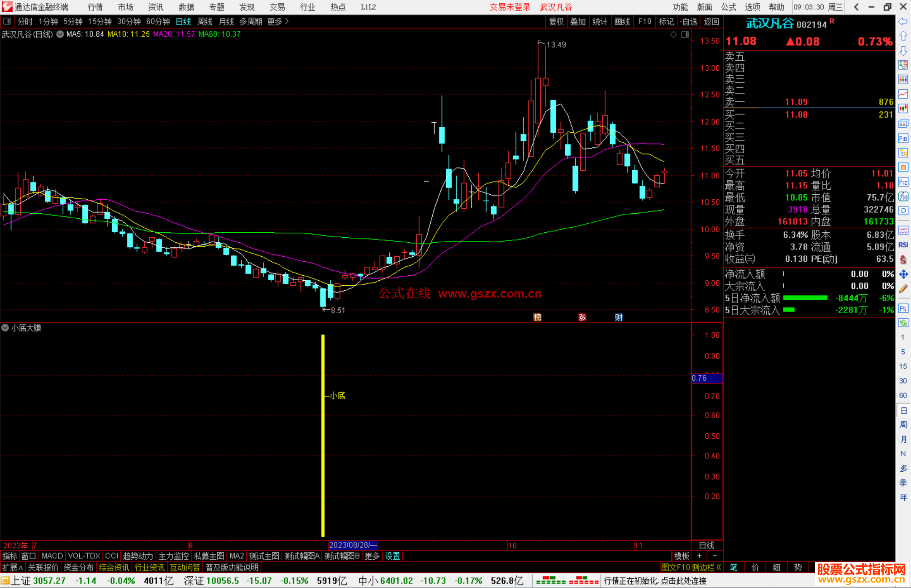Click the candlestick chart sidebar icon
Screen dimensions: 911x588
pyautogui.click(x=903, y=109)
